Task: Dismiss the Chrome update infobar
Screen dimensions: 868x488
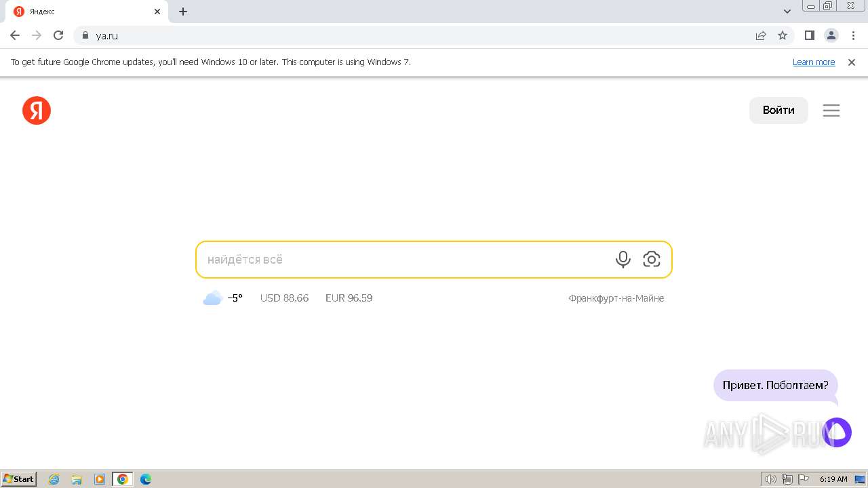Action: [x=852, y=62]
